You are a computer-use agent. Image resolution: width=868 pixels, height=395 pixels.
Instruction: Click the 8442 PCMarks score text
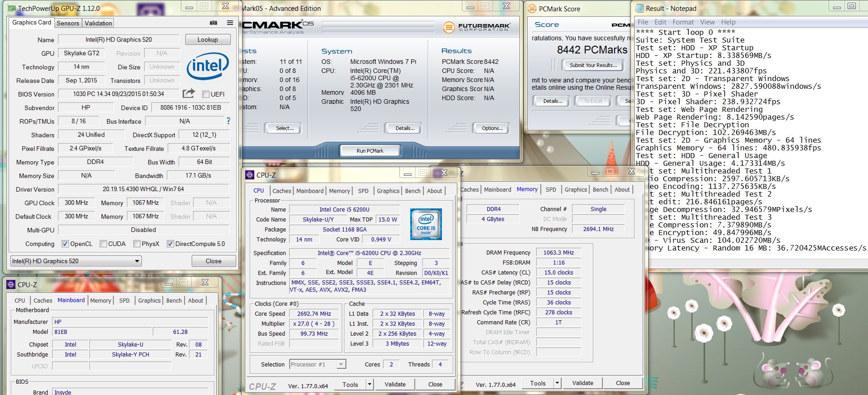[x=592, y=50]
